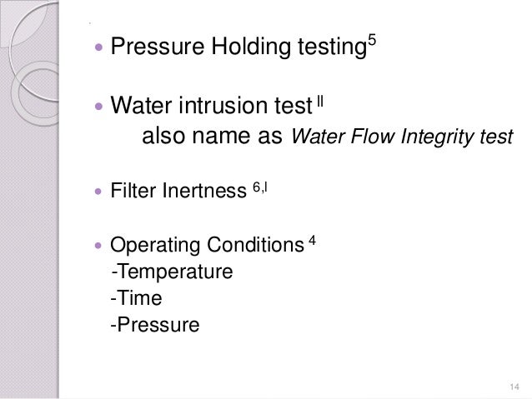
Task: Click the decorative circle rings graphic
Action: click(x=34, y=64)
